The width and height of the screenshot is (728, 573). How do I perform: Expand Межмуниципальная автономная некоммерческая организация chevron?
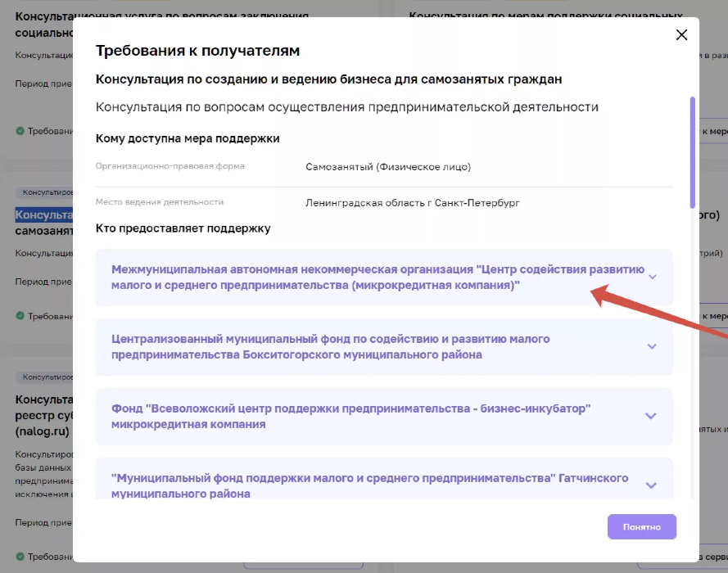click(652, 277)
